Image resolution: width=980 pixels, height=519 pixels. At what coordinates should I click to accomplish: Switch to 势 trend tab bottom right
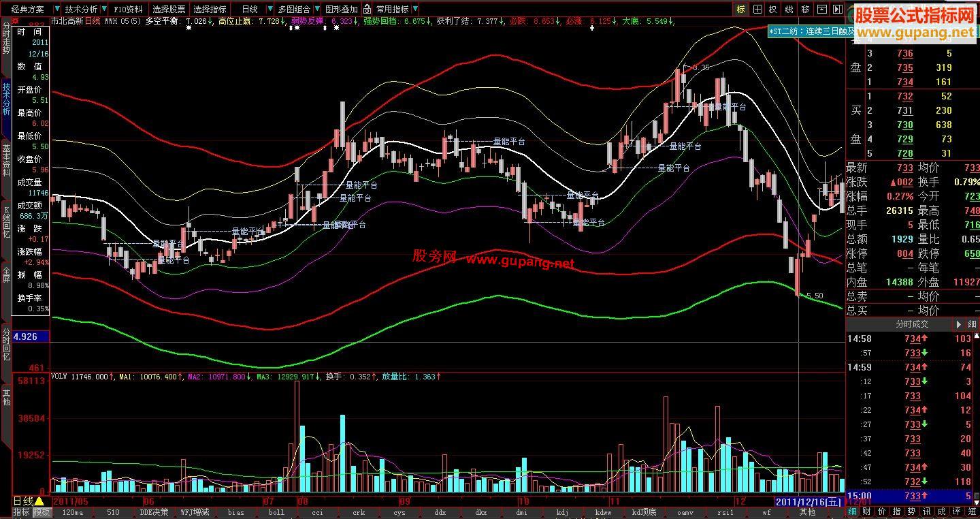(x=912, y=512)
